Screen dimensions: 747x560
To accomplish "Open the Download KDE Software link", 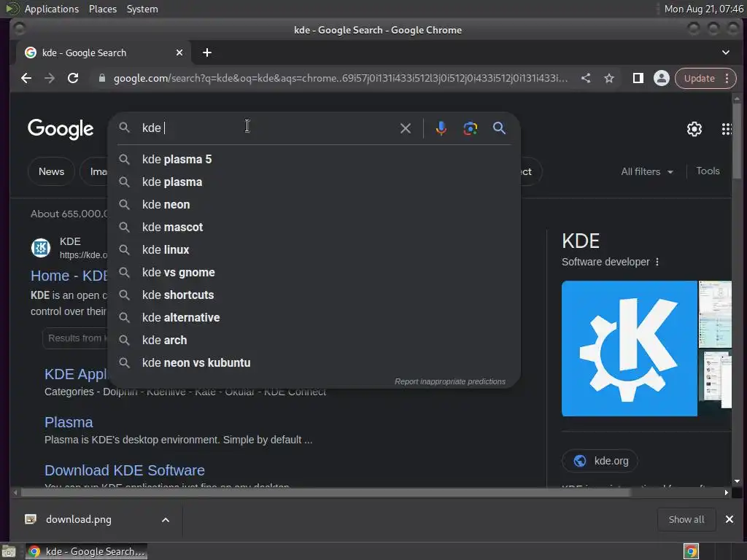I will (x=124, y=470).
